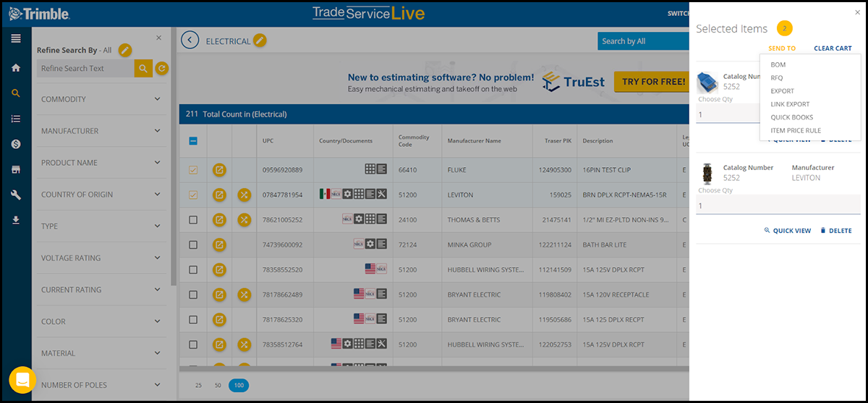Set page size to 25 results
Viewport: 868px width, 403px height.
click(198, 386)
